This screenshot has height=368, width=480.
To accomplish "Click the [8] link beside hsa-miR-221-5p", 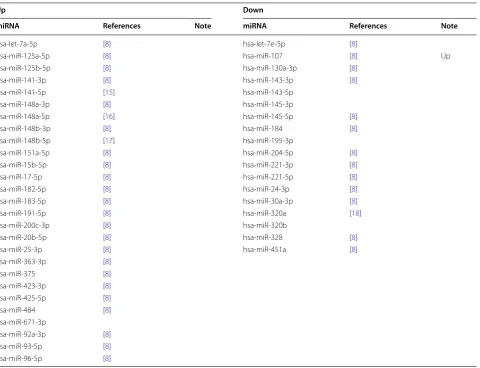I will [x=353, y=177].
